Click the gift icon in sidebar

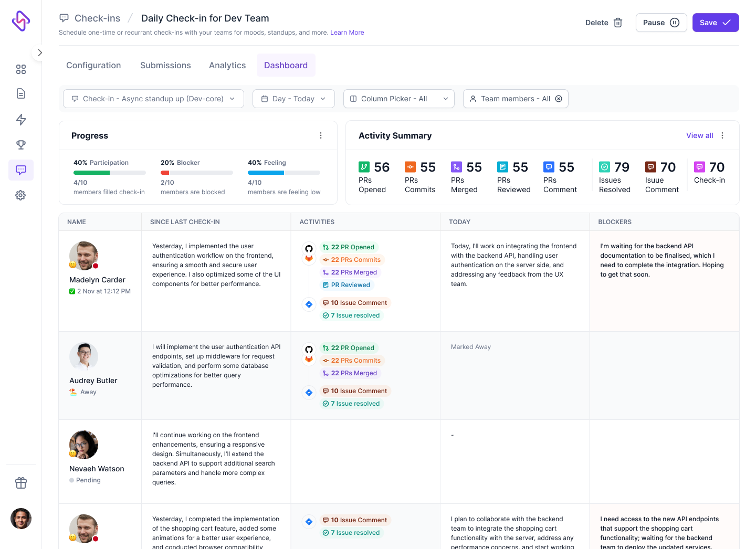21,483
